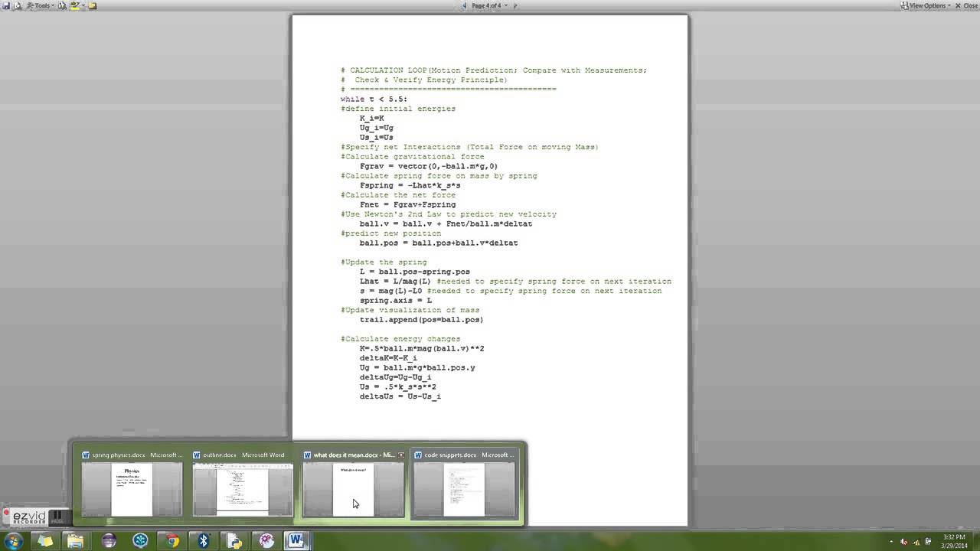Open Windows Explorer folder in taskbar

[x=75, y=541]
